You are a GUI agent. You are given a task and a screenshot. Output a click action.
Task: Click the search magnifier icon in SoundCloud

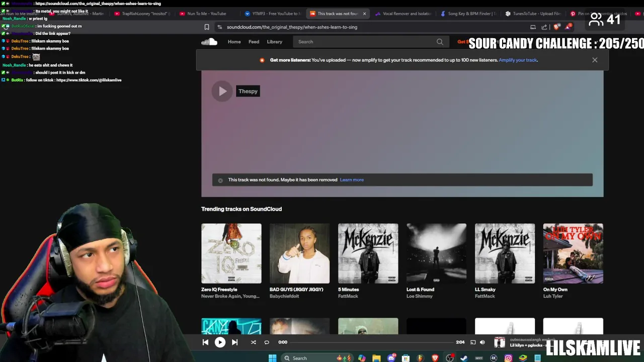coord(440,42)
